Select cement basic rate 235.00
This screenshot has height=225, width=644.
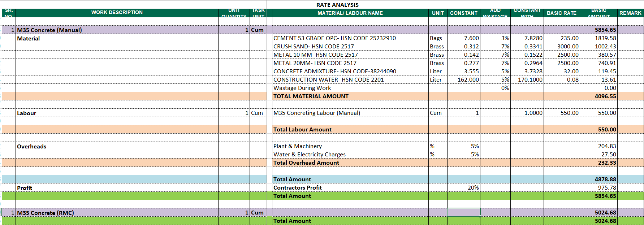pyautogui.click(x=562, y=38)
